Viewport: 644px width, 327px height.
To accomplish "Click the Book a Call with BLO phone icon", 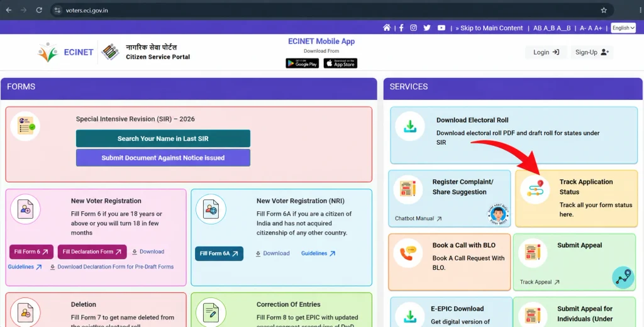I will (x=408, y=253).
